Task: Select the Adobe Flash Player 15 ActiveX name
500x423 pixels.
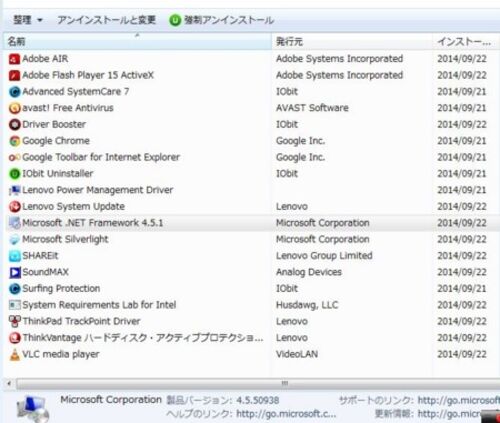Action: pos(88,75)
